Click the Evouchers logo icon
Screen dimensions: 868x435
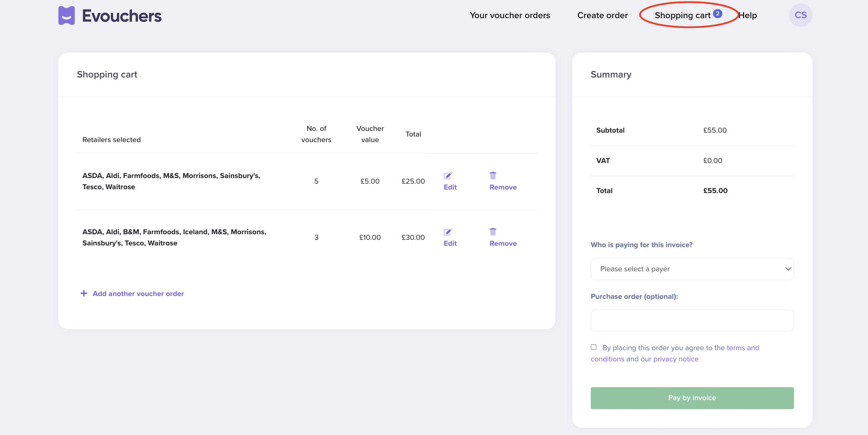[66, 16]
